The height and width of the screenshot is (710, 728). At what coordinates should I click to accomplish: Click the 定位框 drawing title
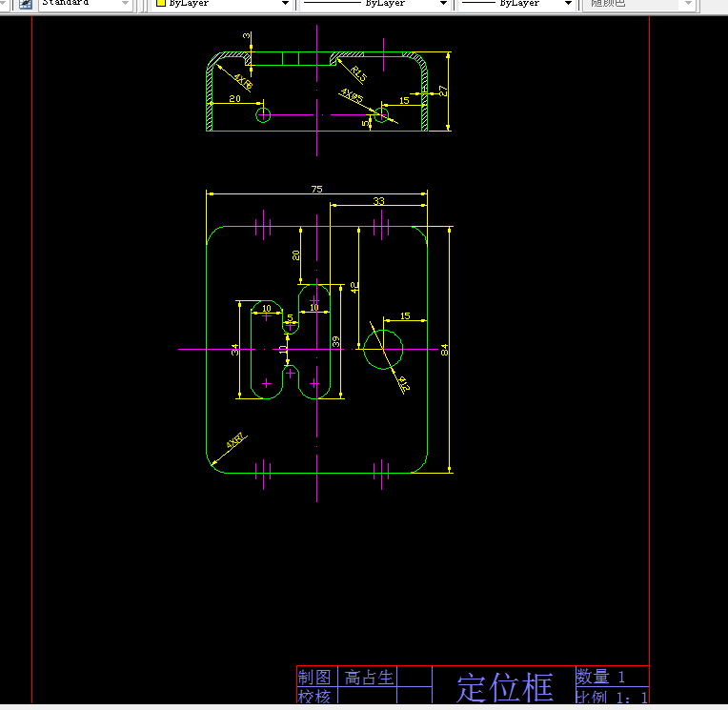coord(505,688)
